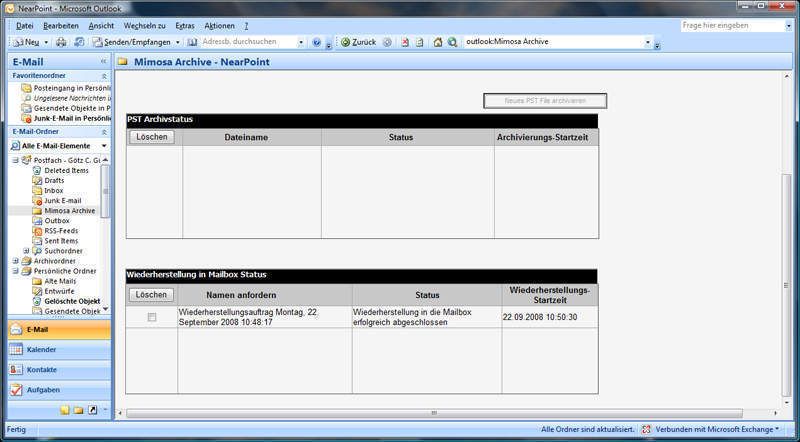Viewport: 800px width, 442px height.
Task: Open the Inbox folder
Action: pos(54,190)
